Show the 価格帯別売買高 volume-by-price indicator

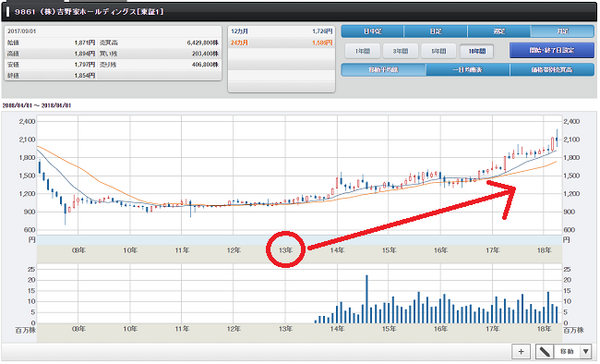coord(552,70)
